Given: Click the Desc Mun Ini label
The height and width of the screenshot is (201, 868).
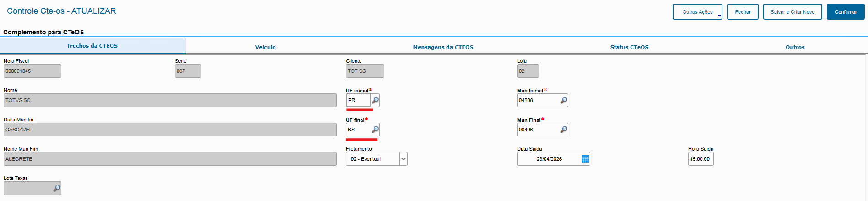Looking at the screenshot, I should (18, 120).
